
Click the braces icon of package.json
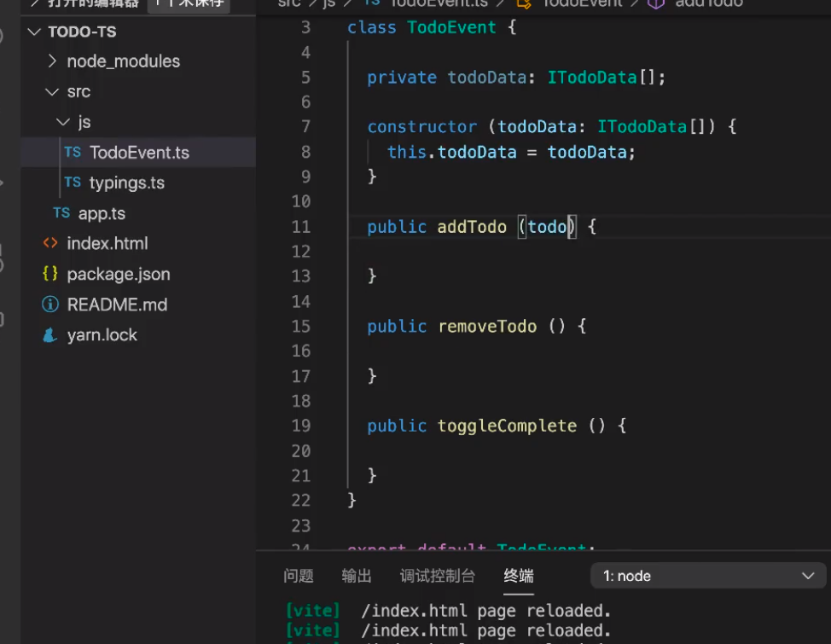pos(51,274)
